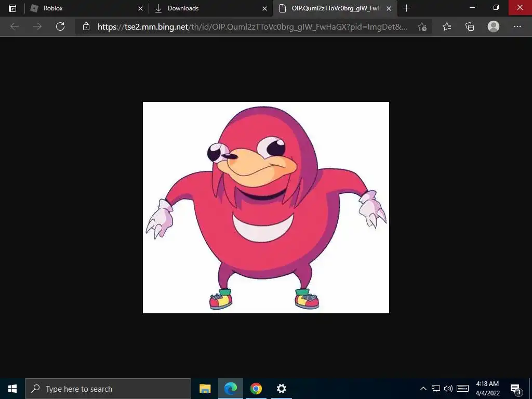Viewport: 532px width, 399px height.
Task: Show hidden system tray icons
Action: [423, 389]
